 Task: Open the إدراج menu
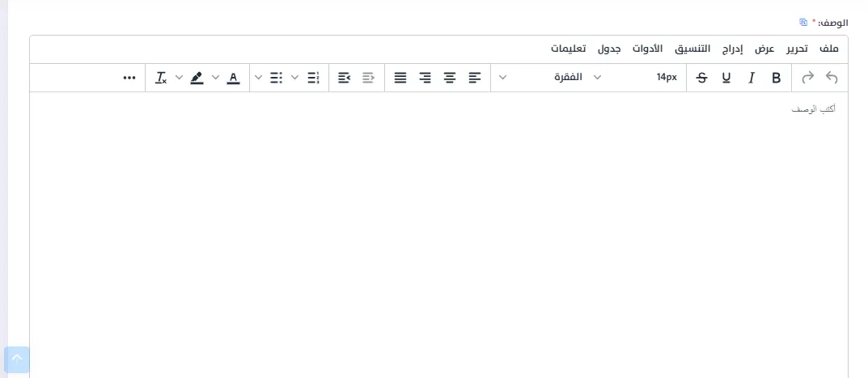pyautogui.click(x=732, y=49)
